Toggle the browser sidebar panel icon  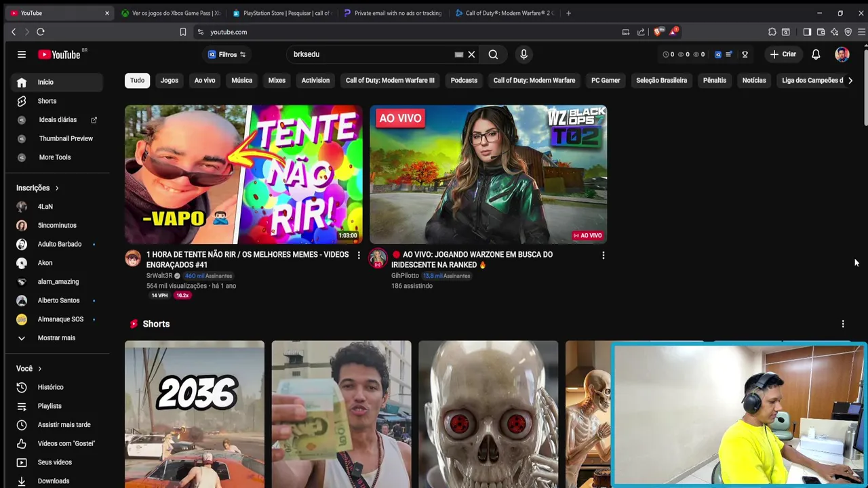(807, 32)
